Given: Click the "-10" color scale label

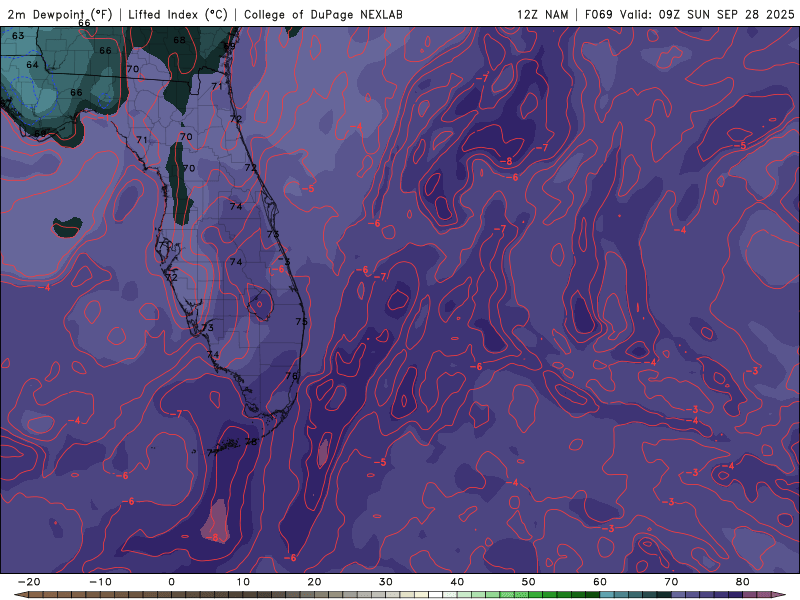Looking at the screenshot, I should point(100,582).
